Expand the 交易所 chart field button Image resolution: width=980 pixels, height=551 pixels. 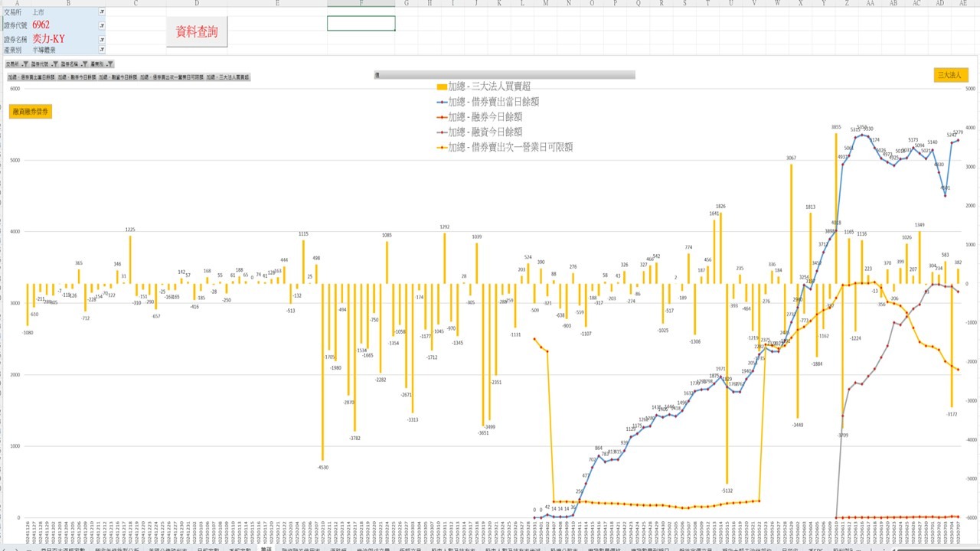point(17,64)
